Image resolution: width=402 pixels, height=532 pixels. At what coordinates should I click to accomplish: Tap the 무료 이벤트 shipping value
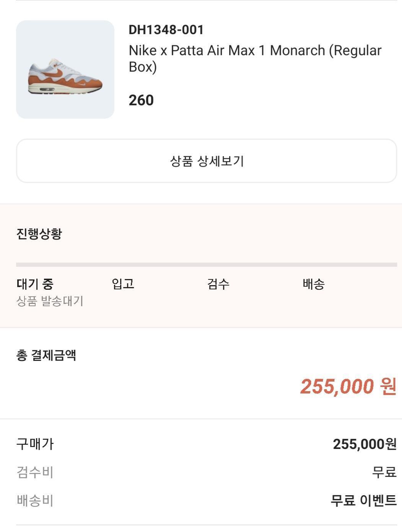click(363, 501)
